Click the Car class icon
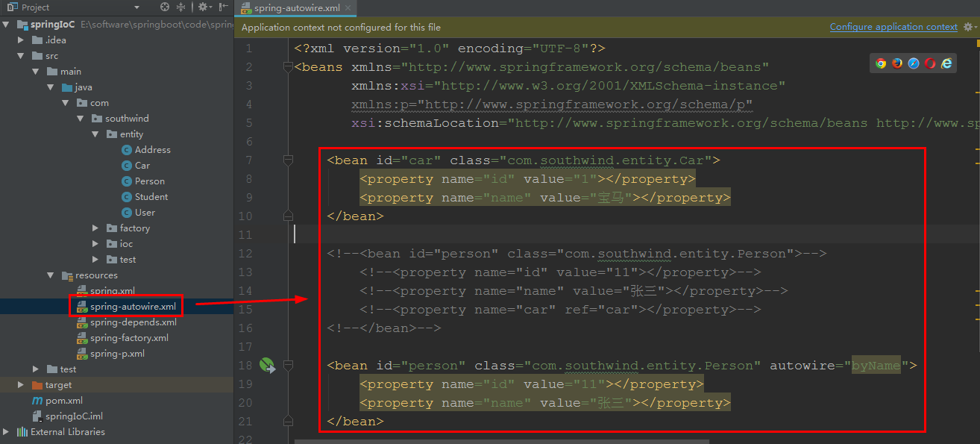980x444 pixels. click(x=126, y=166)
